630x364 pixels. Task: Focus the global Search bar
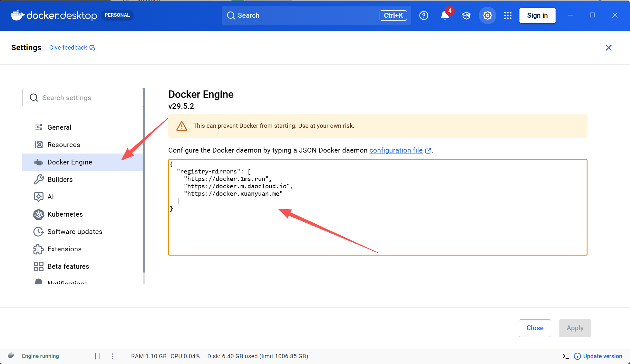pyautogui.click(x=316, y=15)
